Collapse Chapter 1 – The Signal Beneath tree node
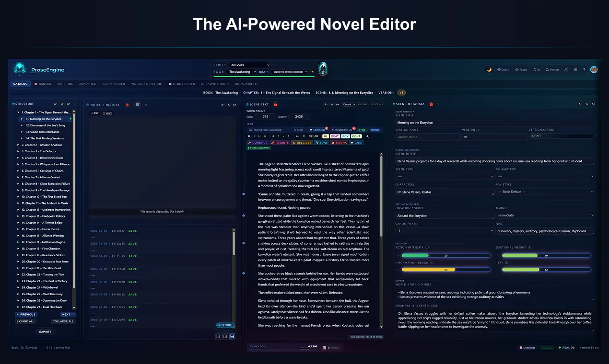Image resolution: width=609 pixels, height=364 pixels. (18, 113)
